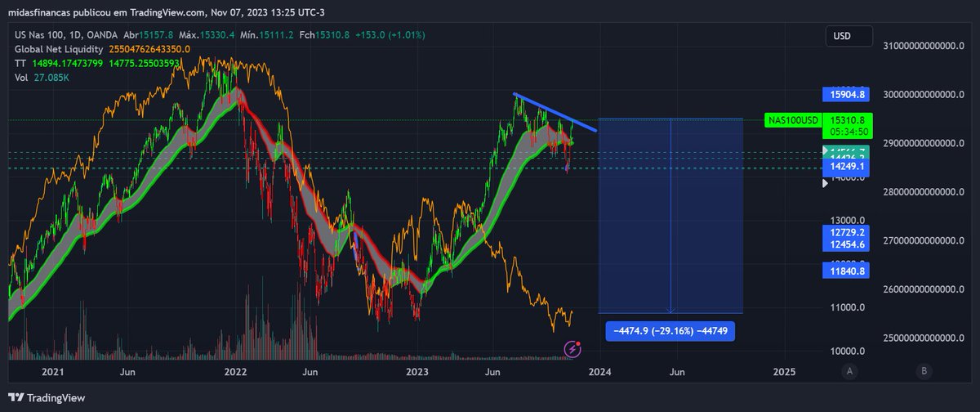Click the 11000.0 price axis value
The image size is (980, 412).
pos(848,307)
